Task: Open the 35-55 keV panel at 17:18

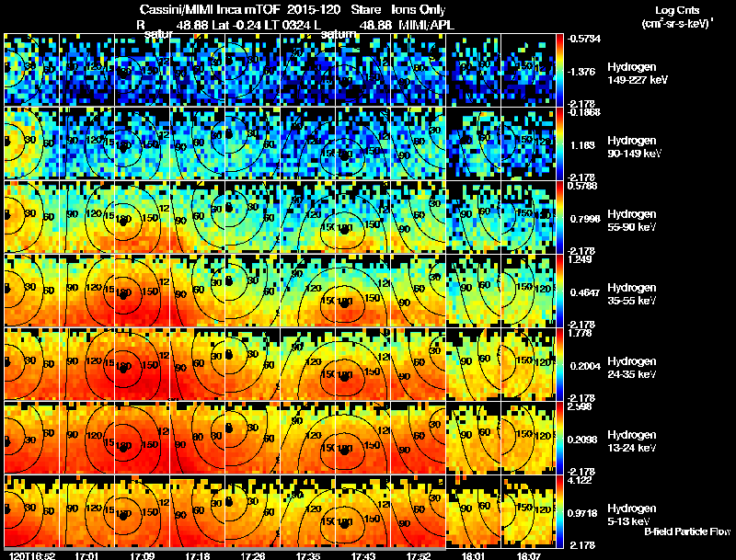Action: click(x=198, y=291)
